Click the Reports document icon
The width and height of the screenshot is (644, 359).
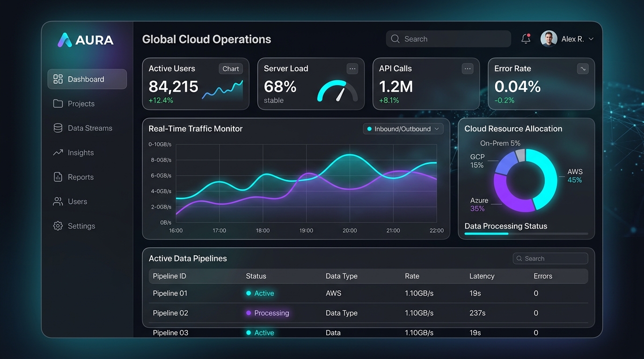[58, 177]
